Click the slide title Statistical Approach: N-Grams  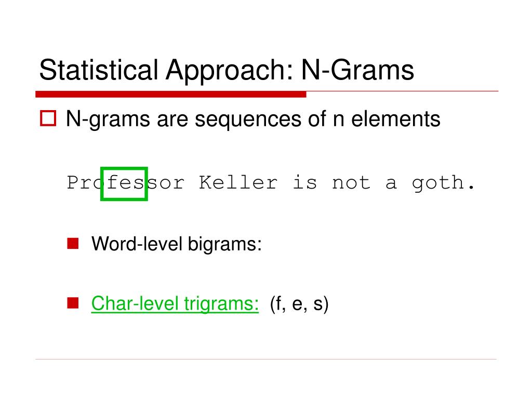(x=227, y=70)
